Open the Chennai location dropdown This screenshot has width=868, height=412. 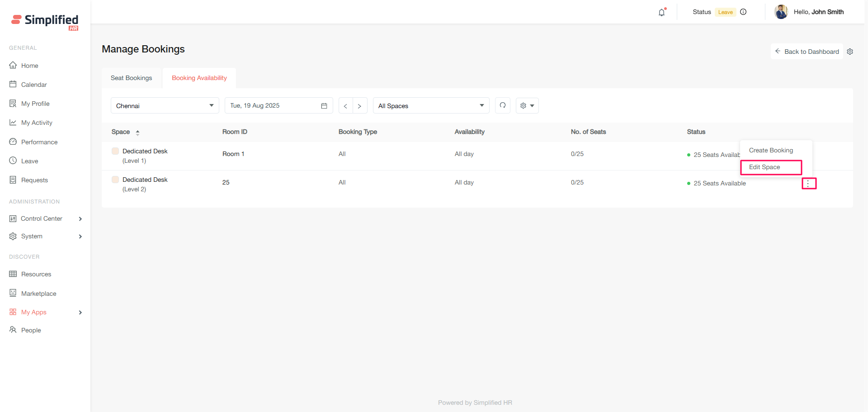[x=165, y=106]
